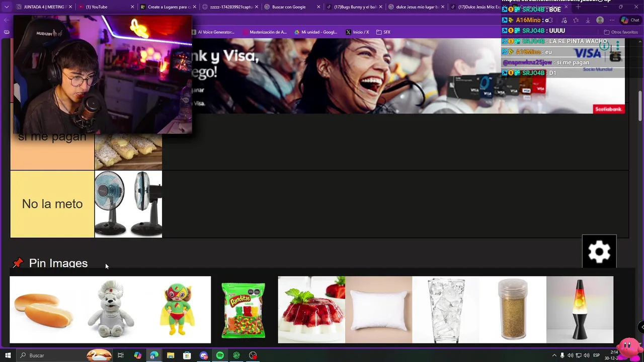This screenshot has height=362, width=644.
Task: Expand the tab actions dropdown chevron
Action: [x=7, y=7]
